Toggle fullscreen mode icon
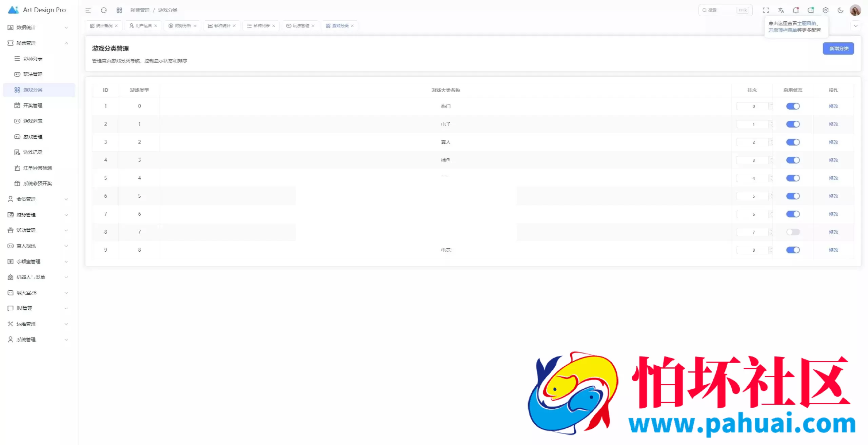Viewport: 868px width, 445px height. (766, 10)
